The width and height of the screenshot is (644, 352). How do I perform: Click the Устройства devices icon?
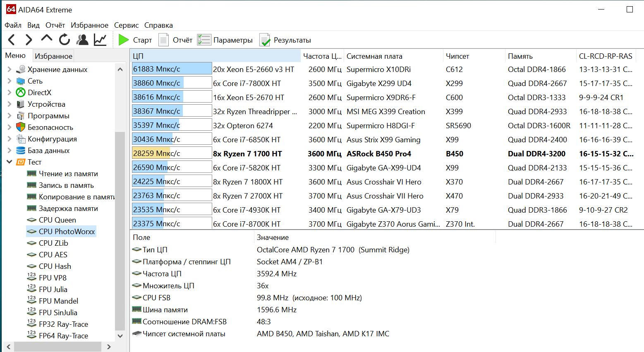point(21,104)
